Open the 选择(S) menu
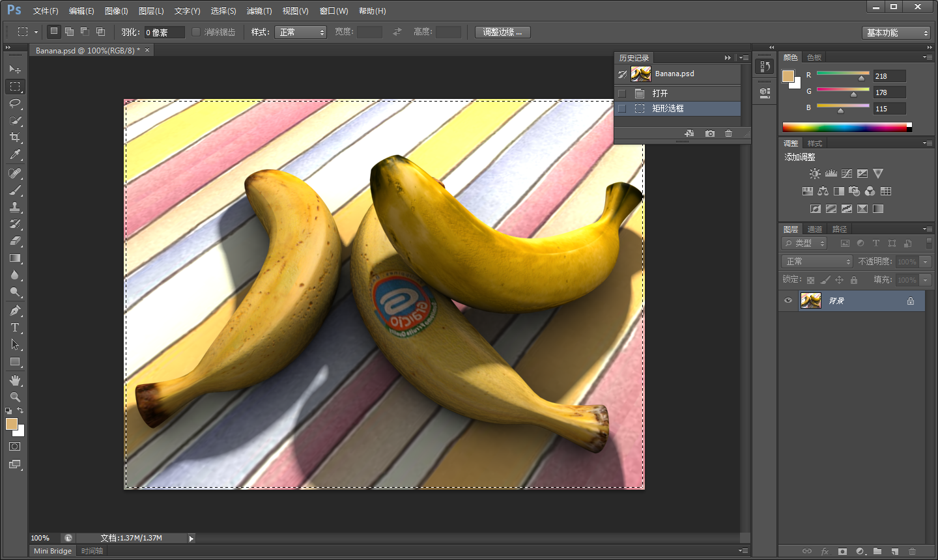 tap(223, 11)
